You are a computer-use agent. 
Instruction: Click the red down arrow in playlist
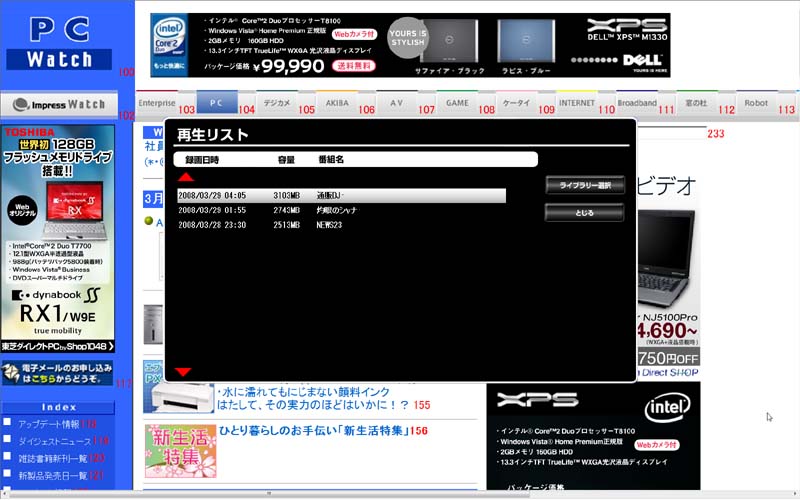183,371
